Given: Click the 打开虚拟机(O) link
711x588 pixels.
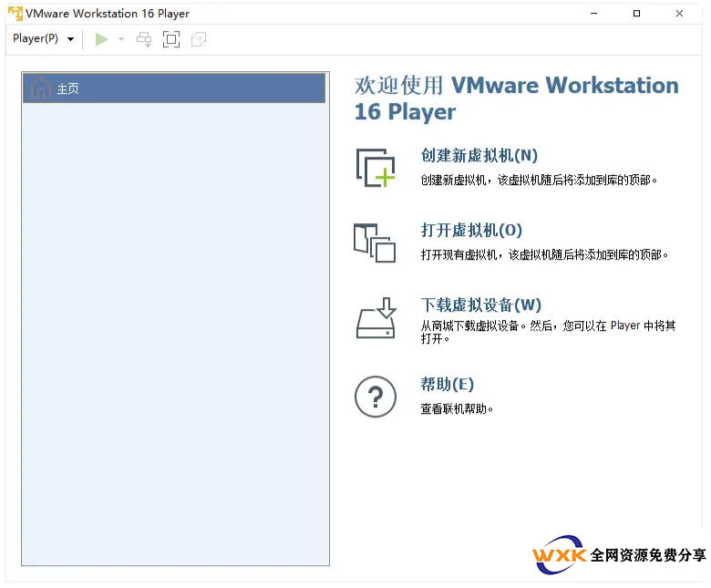Looking at the screenshot, I should pos(471,231).
